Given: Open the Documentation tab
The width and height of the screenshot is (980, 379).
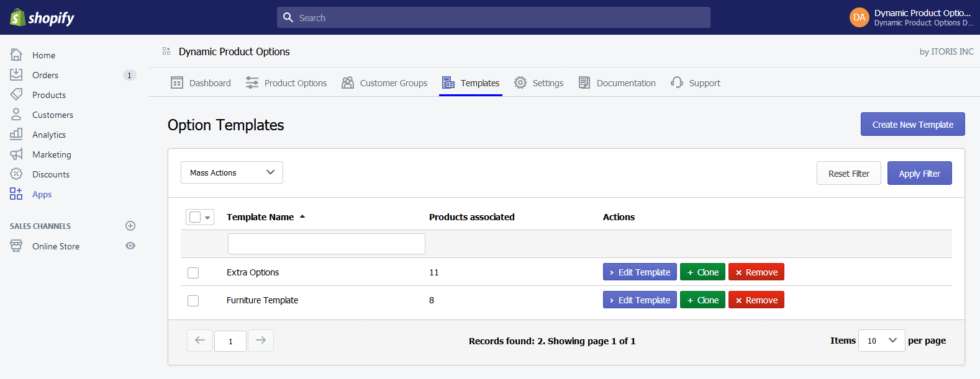Looking at the screenshot, I should [x=617, y=82].
